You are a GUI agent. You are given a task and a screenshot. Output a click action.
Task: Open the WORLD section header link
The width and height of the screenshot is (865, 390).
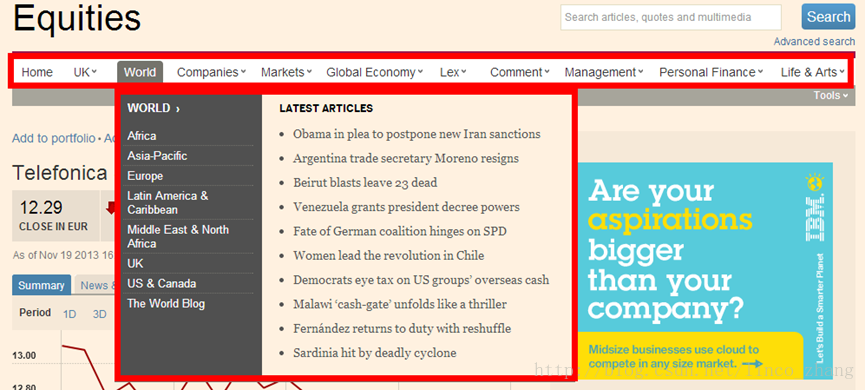(x=153, y=109)
